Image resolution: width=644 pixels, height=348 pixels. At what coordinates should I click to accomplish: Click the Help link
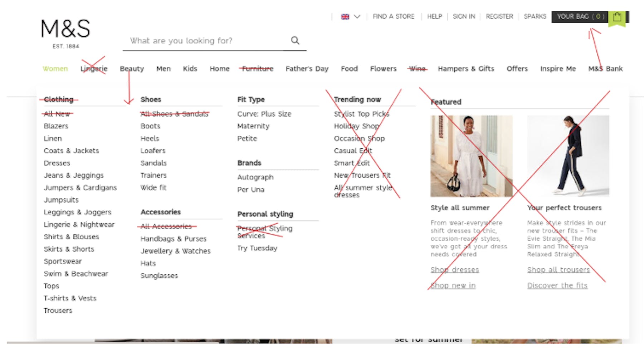click(435, 16)
